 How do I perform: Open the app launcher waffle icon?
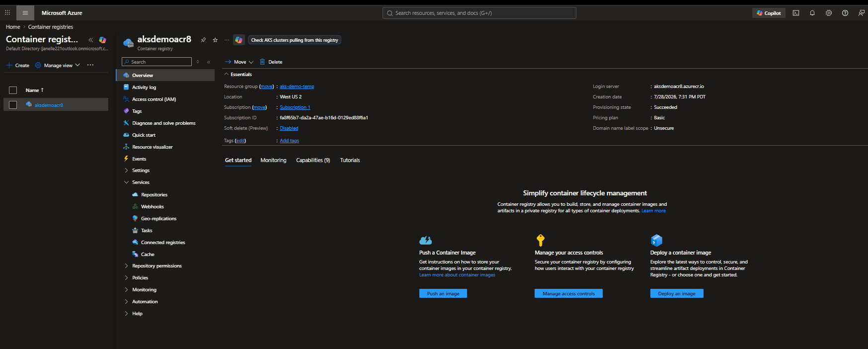click(x=7, y=13)
